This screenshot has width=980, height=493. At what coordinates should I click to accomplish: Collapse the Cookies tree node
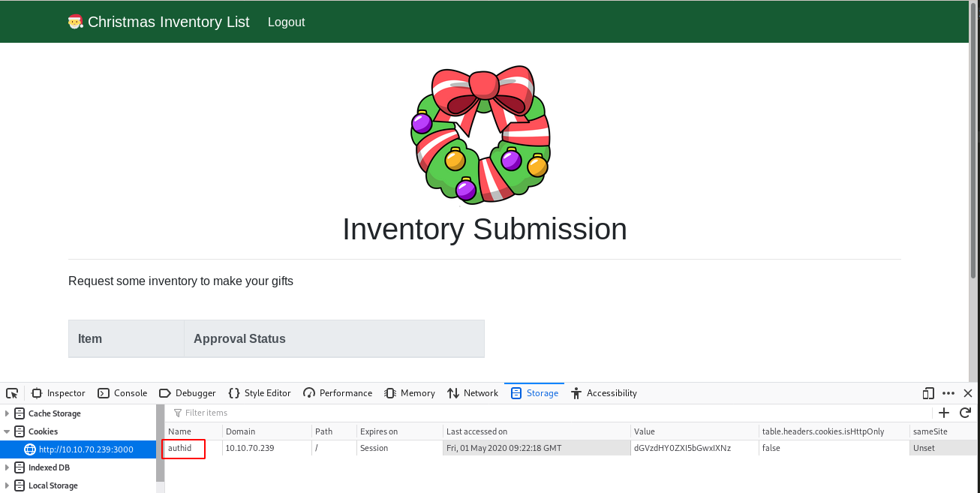coord(8,431)
